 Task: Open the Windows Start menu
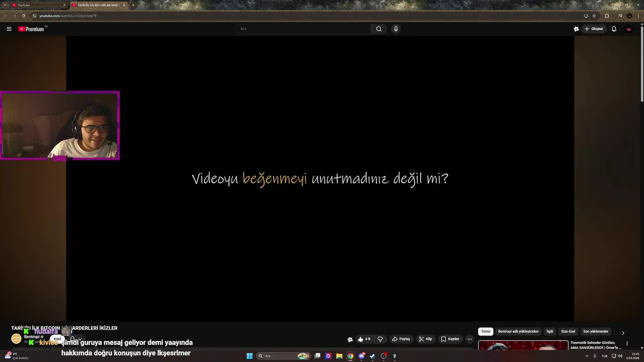coord(250,356)
